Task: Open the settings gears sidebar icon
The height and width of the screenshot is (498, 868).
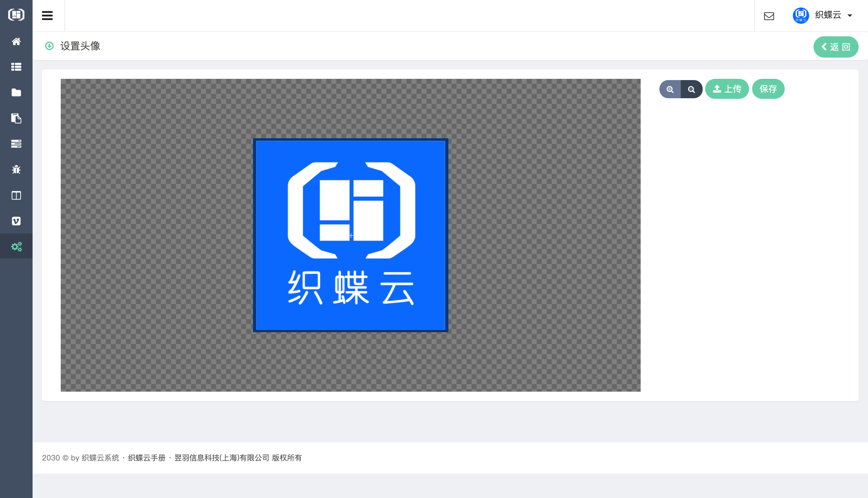Action: [16, 246]
